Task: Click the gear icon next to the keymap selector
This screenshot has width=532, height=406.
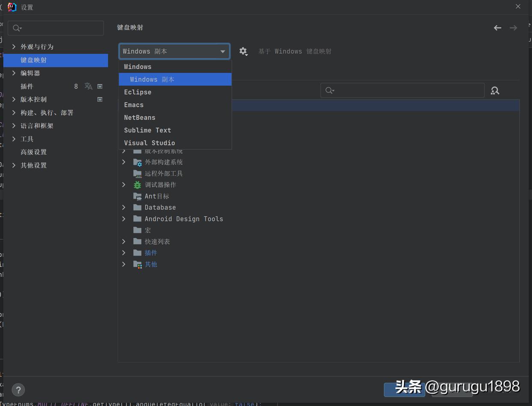Action: [243, 51]
